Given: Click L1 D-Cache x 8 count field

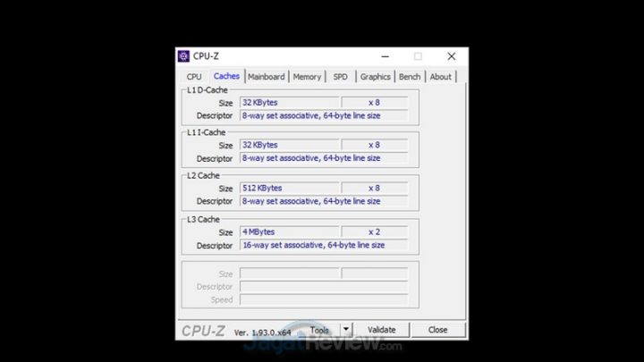Looking at the screenshot, I should 375,103.
